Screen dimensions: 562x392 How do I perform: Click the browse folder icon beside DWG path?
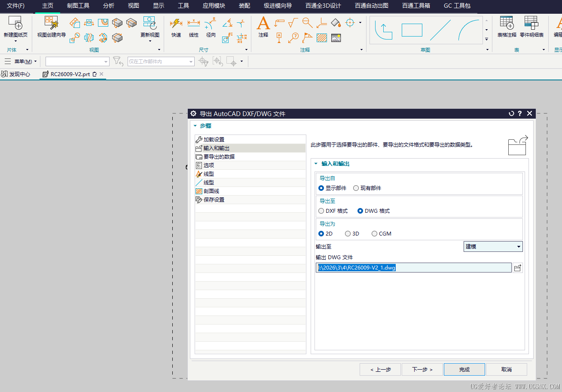(x=518, y=268)
